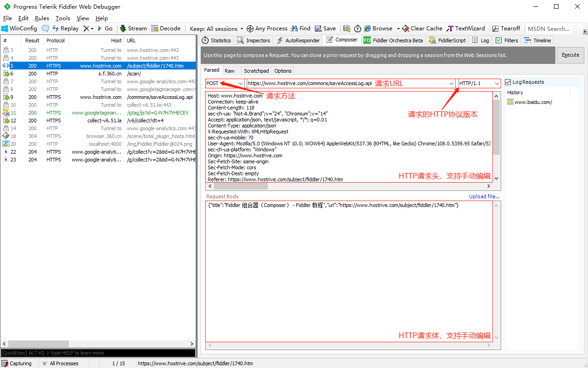Expand the request URL history dropdown
This screenshot has width=588, height=368.
pyautogui.click(x=452, y=83)
